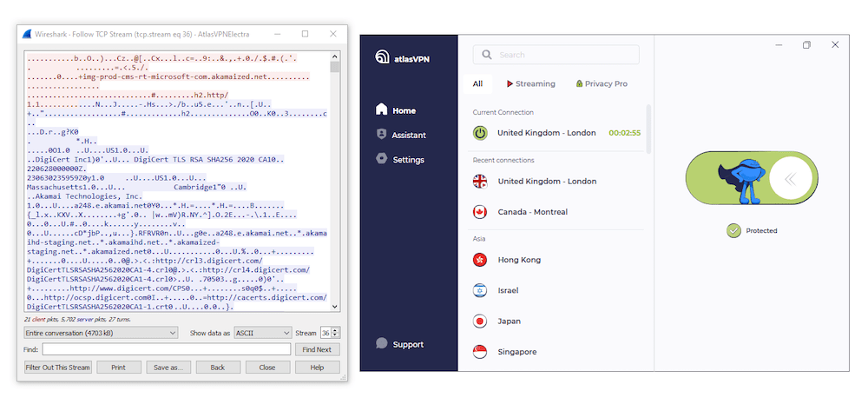The image size is (868, 411).
Task: Click the search magnifier icon
Action: (487, 55)
